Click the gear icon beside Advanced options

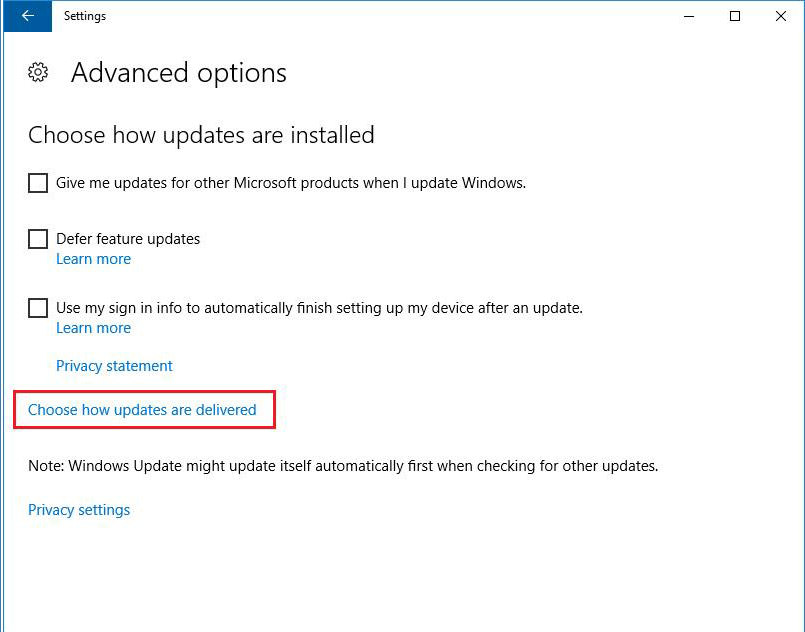(38, 72)
